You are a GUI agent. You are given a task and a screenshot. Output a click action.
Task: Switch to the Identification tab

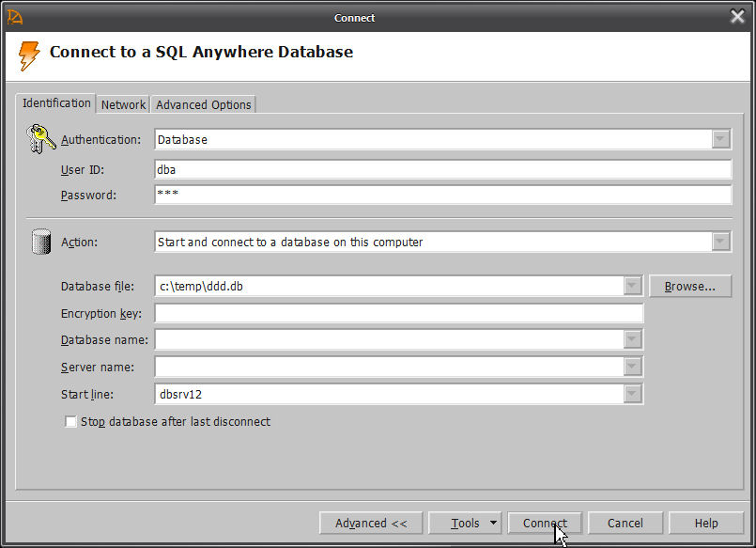[x=56, y=103]
